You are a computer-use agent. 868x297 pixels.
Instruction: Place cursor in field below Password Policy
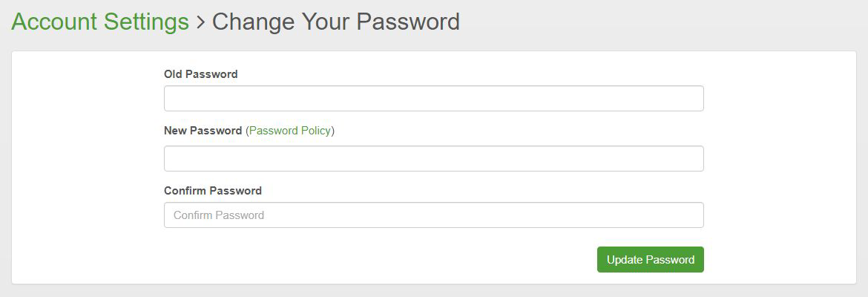(x=433, y=159)
